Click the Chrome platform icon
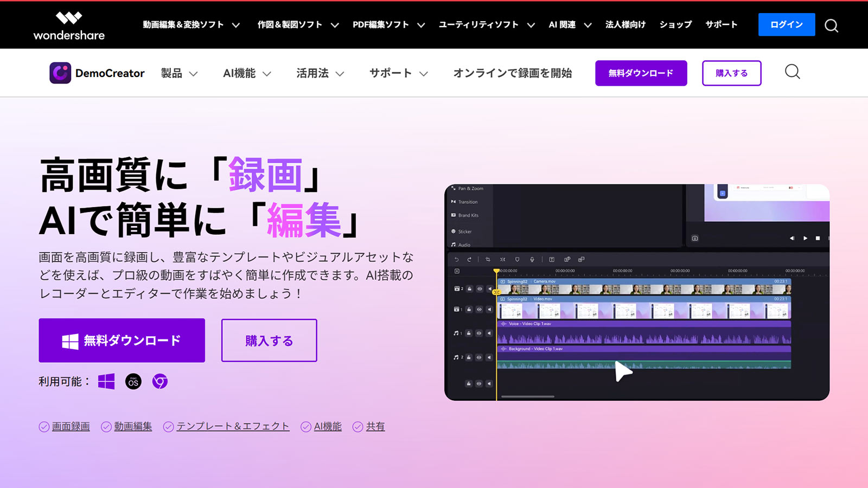Viewport: 868px width, 488px height. 160,381
